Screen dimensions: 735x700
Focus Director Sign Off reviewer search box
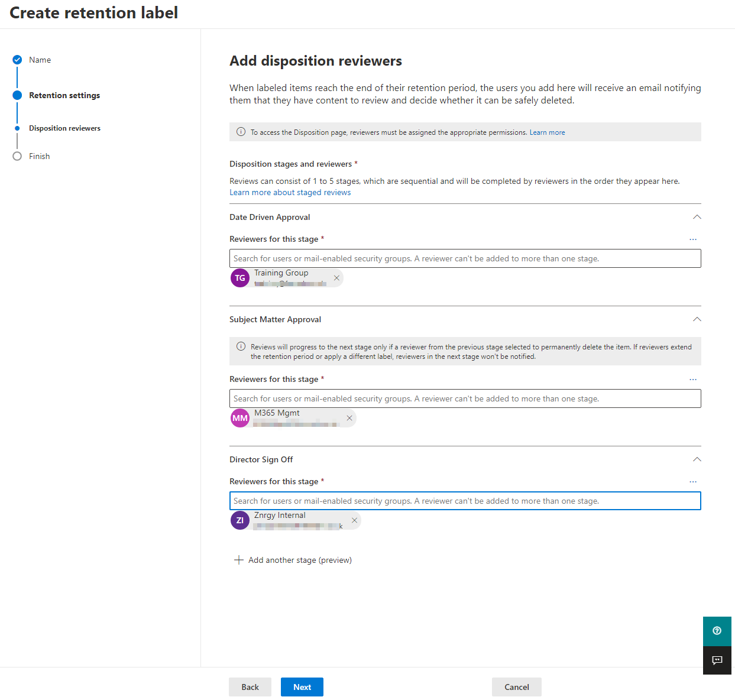465,501
